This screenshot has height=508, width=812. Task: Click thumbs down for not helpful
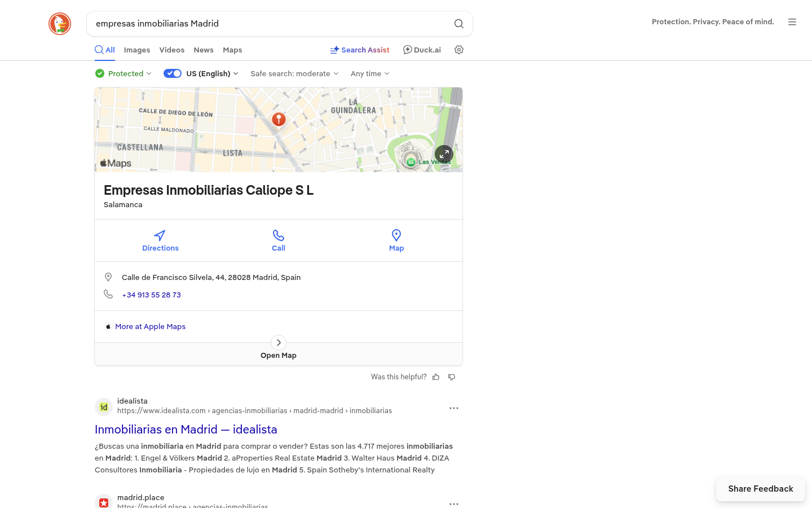pos(452,377)
